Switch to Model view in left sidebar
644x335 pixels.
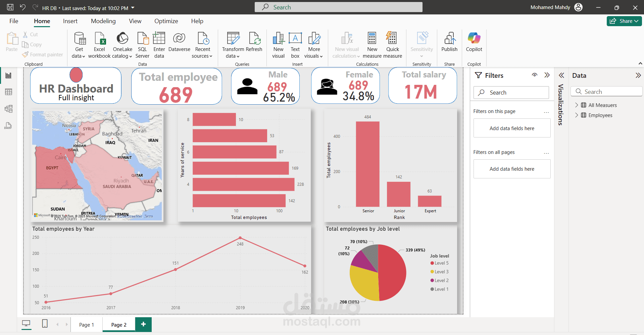click(x=8, y=109)
